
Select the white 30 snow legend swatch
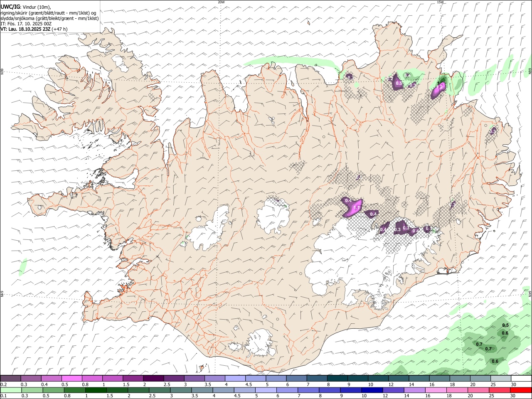[521, 378]
